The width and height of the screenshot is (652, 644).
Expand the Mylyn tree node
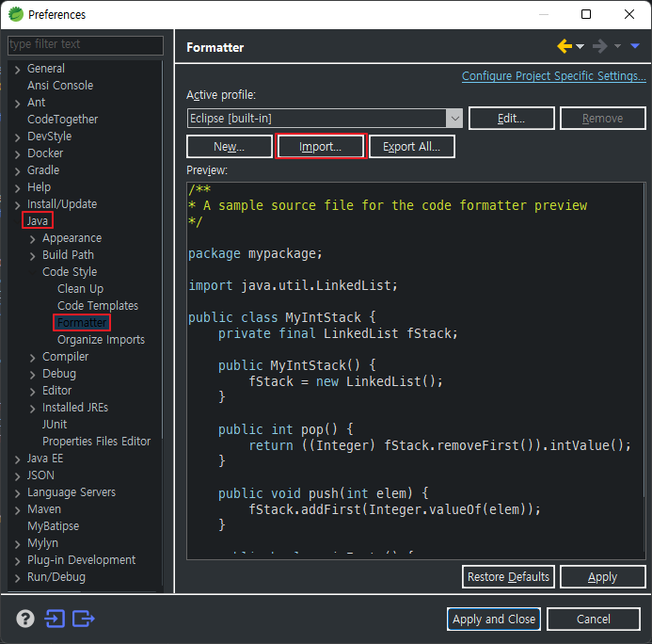tap(18, 544)
